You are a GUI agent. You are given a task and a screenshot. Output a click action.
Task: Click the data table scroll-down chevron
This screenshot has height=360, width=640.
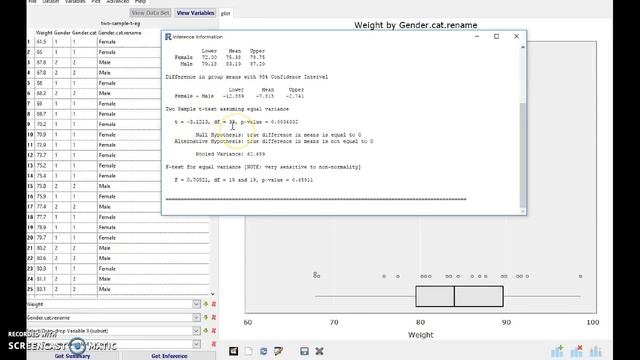[x=213, y=294]
